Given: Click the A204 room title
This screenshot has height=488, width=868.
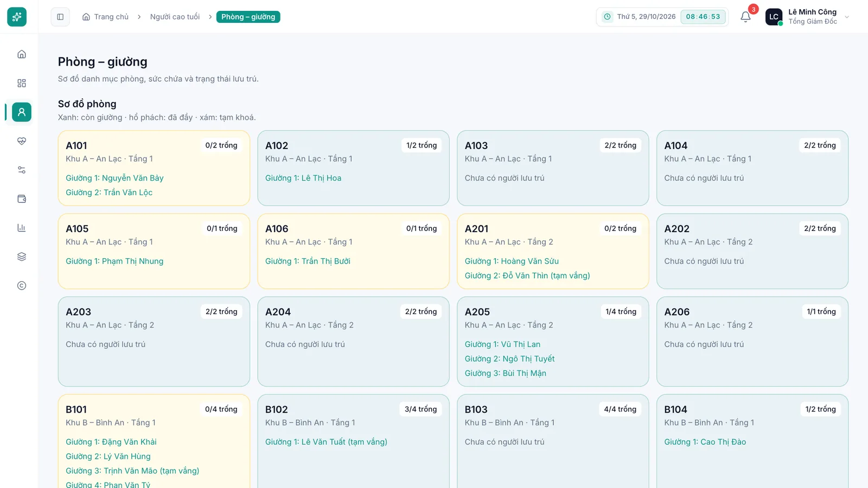Looking at the screenshot, I should [x=278, y=312].
